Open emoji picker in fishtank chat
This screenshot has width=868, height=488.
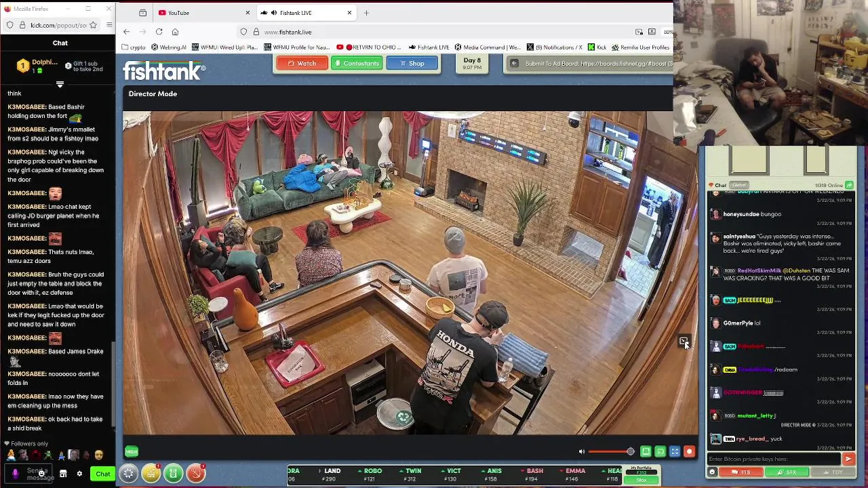click(712, 472)
